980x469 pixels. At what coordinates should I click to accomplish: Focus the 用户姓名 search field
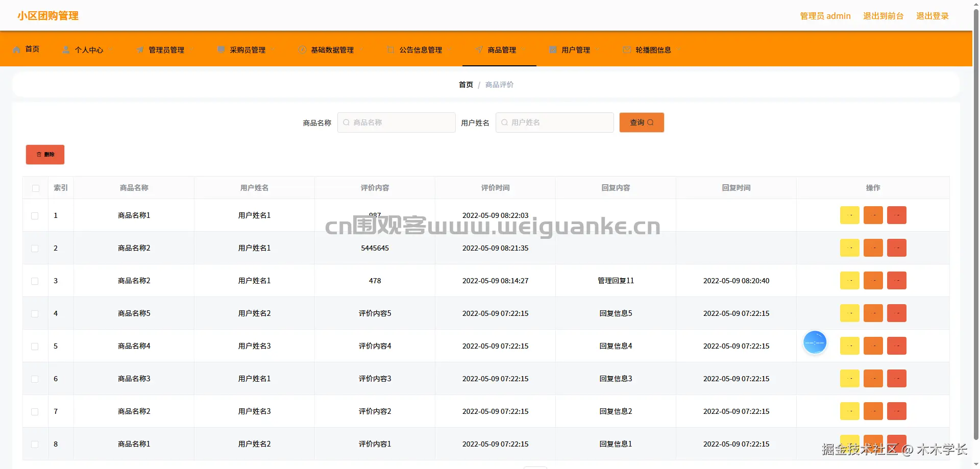coord(555,122)
